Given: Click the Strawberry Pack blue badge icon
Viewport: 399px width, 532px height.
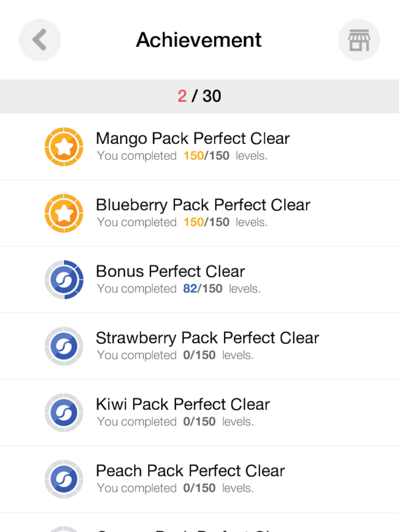Looking at the screenshot, I should tap(64, 346).
